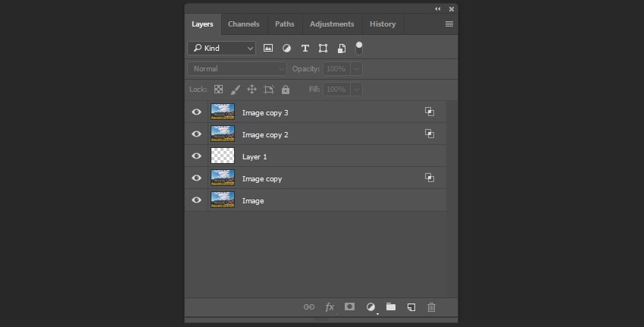Viewport: 644px width, 327px height.
Task: Filter layers by type (T) icon
Action: [x=305, y=48]
